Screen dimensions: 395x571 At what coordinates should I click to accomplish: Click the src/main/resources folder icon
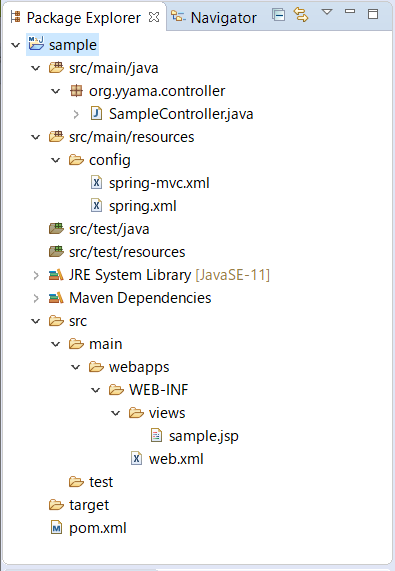(x=56, y=137)
